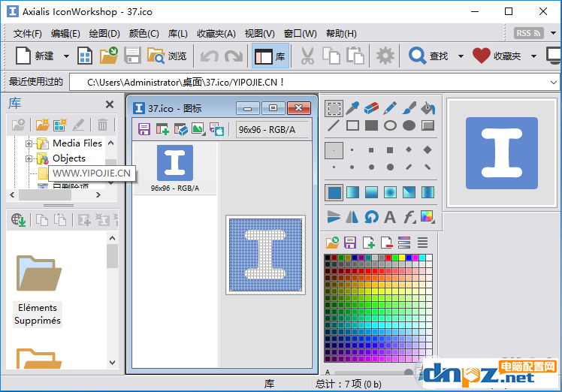Select the Eraser tool
Image resolution: width=562 pixels, height=392 pixels.
coord(371,108)
